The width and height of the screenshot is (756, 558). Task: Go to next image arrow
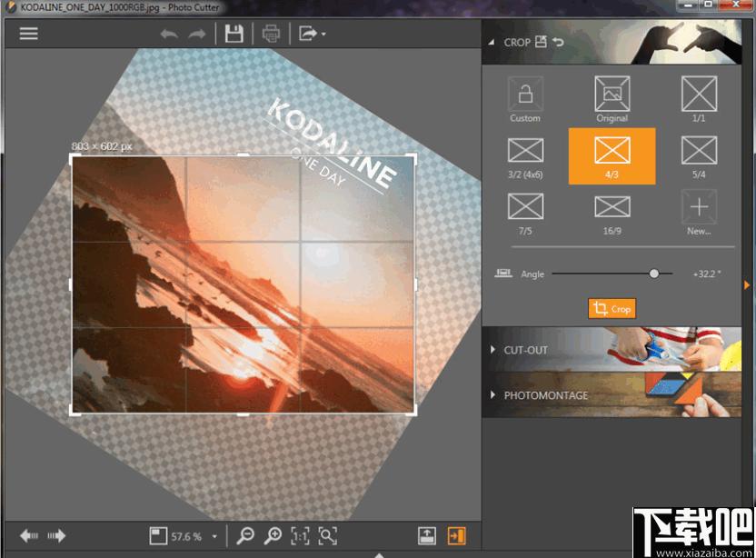tap(56, 535)
